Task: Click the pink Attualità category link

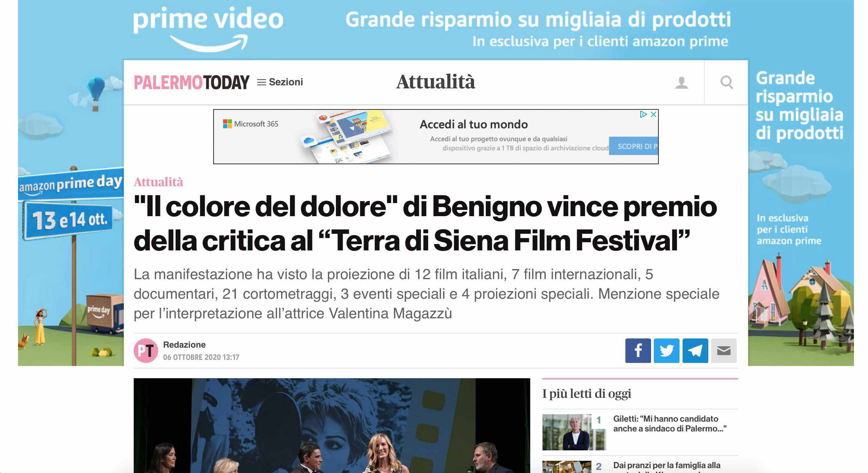Action: click(158, 182)
